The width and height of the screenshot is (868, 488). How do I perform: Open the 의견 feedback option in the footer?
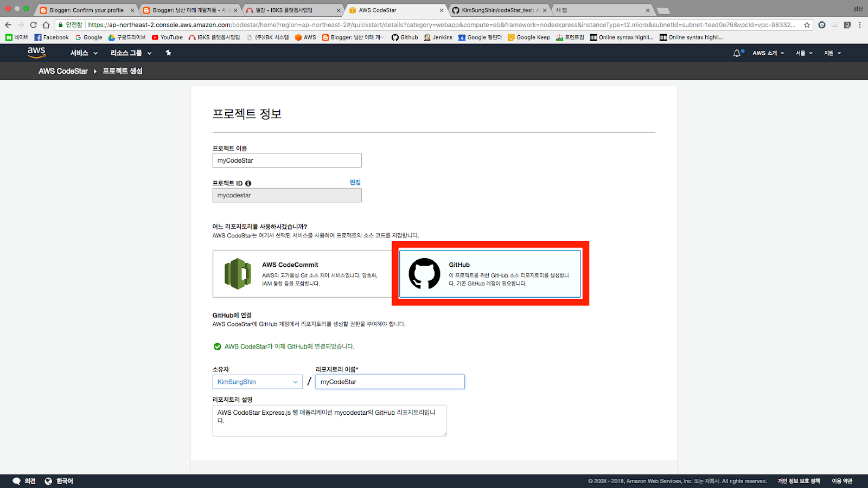pyautogui.click(x=24, y=481)
